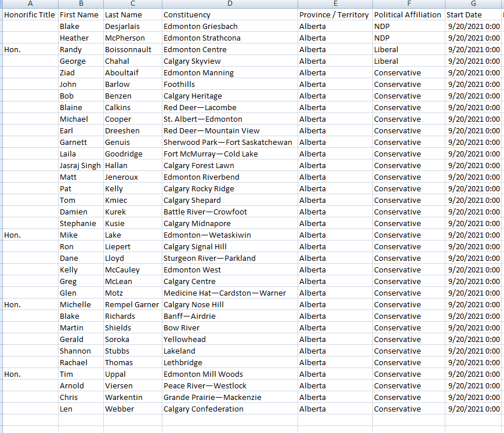The image size is (504, 433).
Task: Select the McCauley cell
Action: pyautogui.click(x=133, y=270)
